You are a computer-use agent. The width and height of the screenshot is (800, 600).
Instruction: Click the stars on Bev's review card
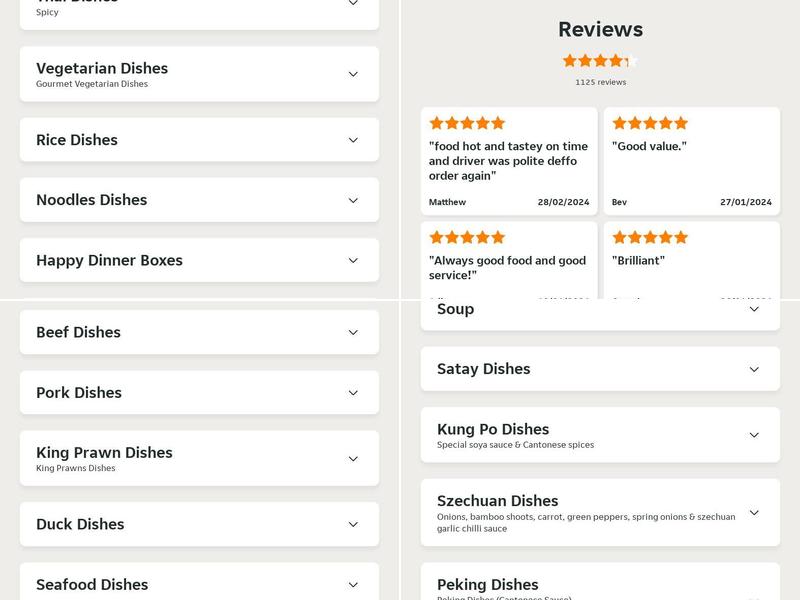tap(649, 123)
